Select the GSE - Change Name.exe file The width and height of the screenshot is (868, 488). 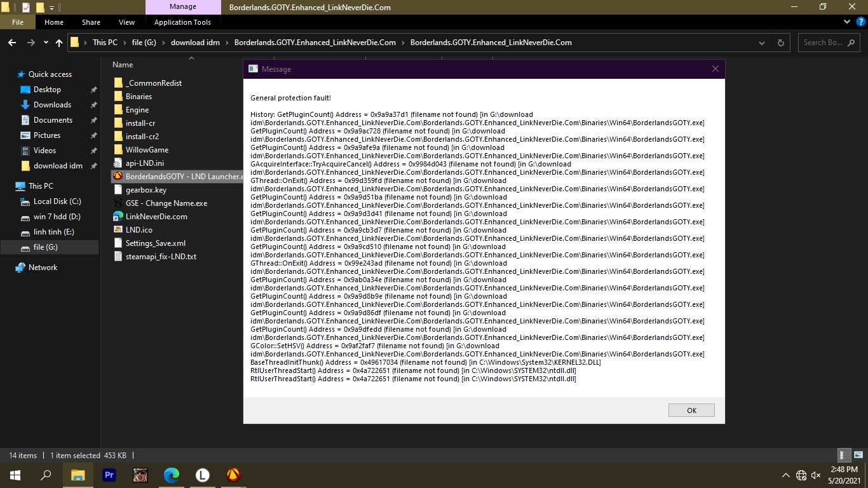click(x=166, y=203)
